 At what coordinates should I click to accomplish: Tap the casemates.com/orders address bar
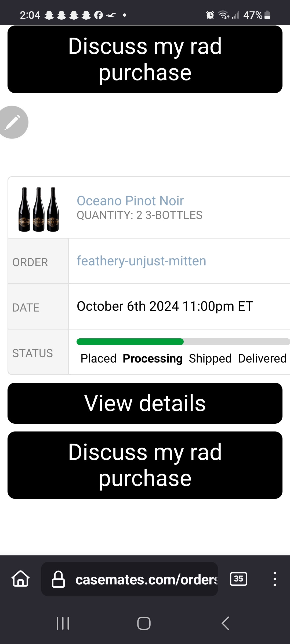tap(146, 579)
